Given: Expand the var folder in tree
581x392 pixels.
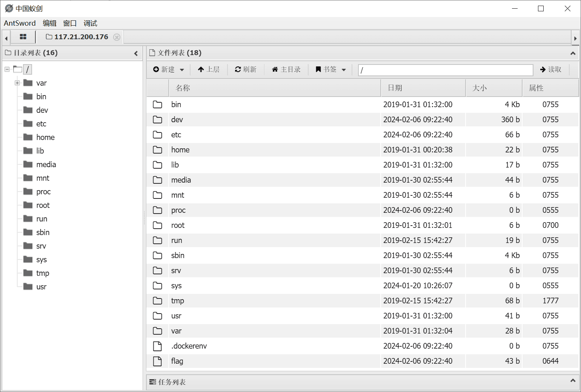Looking at the screenshot, I should [17, 83].
